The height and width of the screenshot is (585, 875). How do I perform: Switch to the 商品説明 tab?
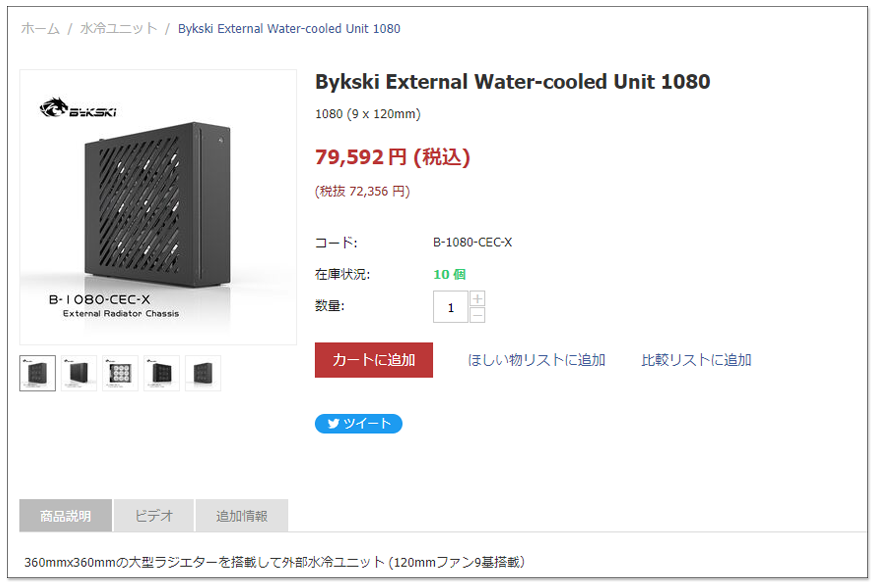click(x=65, y=516)
